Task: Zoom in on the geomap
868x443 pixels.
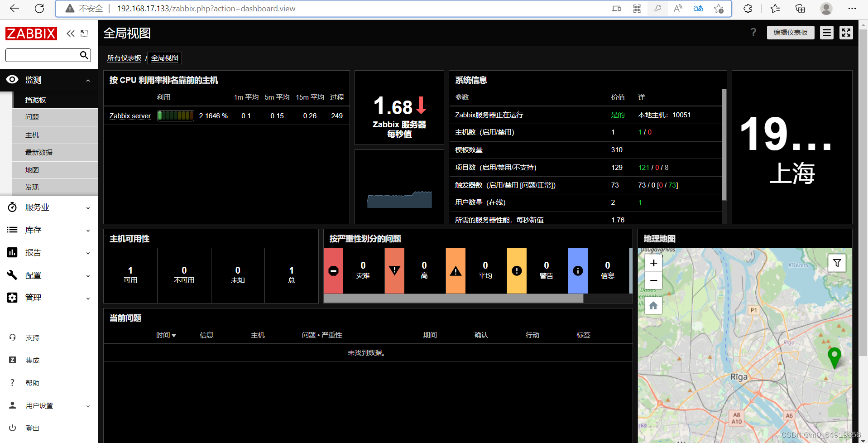Action: click(653, 263)
